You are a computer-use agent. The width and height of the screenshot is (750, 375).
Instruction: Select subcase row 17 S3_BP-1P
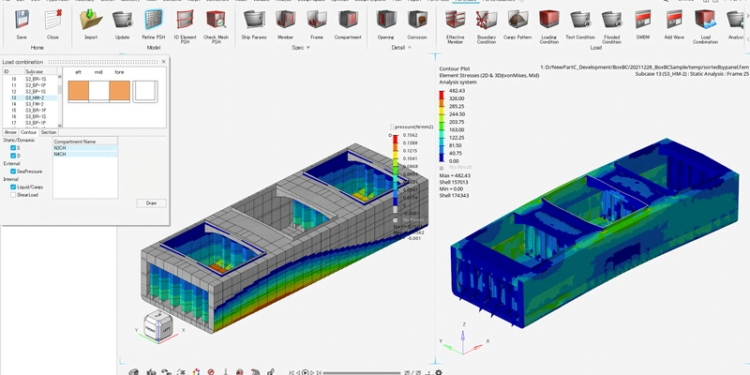click(30, 122)
